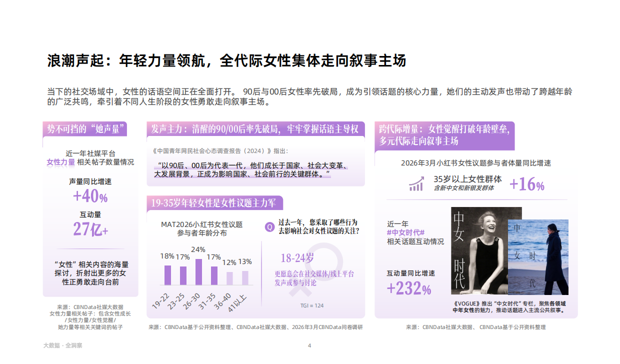Click the middle source note mentioning 2026年3月CBNData问卷调研

click(255, 327)
